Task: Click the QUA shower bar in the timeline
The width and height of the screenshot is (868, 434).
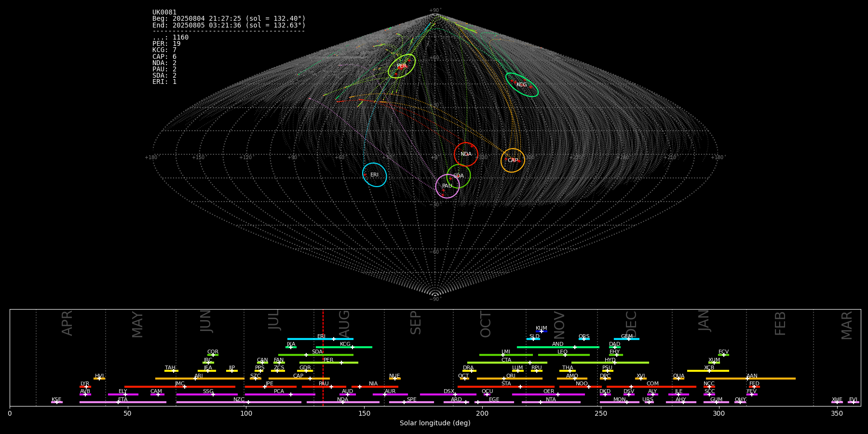Action: tap(678, 379)
